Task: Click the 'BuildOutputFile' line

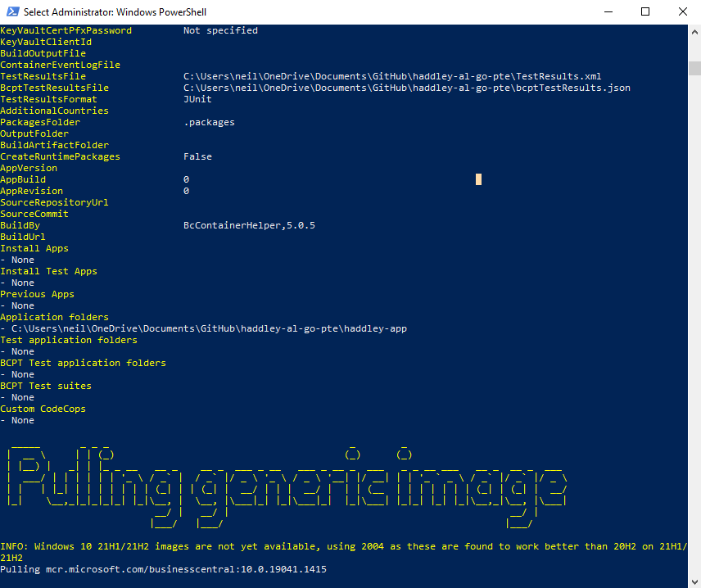Action: coord(43,53)
